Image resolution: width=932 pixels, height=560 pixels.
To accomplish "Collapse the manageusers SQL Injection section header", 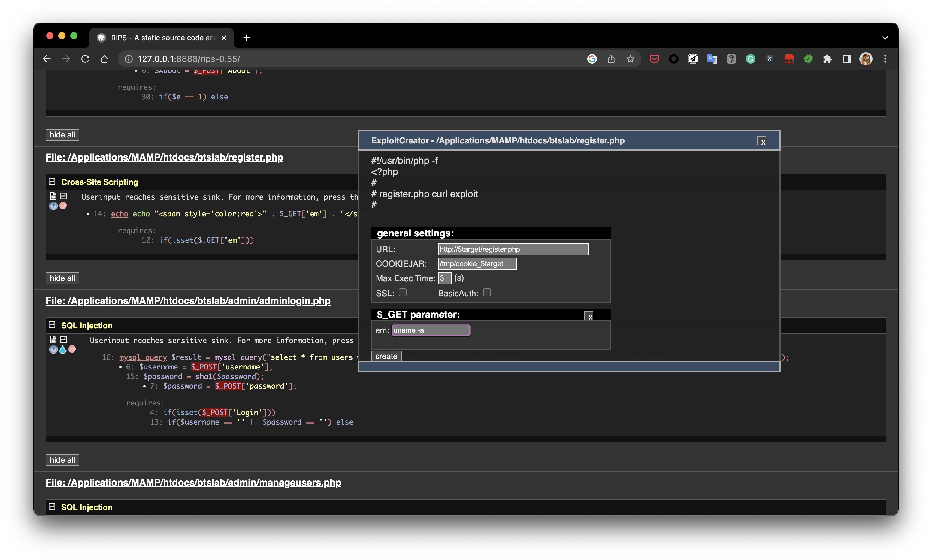I will coord(52,507).
